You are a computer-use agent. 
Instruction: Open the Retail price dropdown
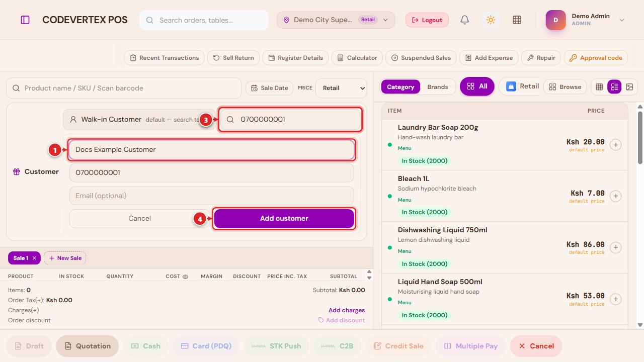tap(342, 88)
